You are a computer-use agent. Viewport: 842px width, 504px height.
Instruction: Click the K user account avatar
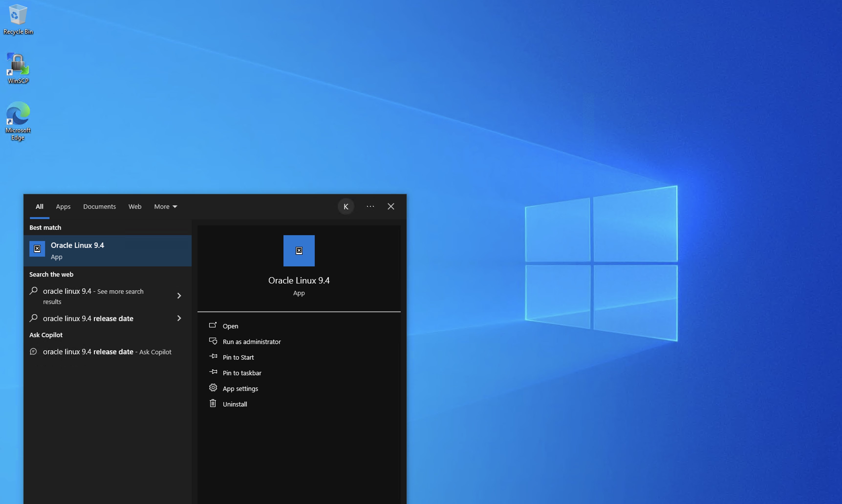pos(345,207)
